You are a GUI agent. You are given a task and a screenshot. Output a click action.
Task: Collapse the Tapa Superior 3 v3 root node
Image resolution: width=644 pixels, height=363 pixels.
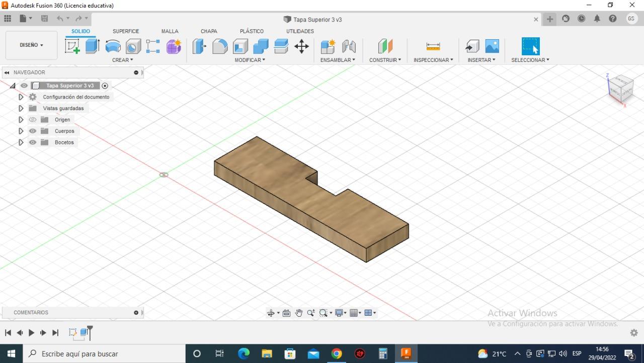pos(13,86)
